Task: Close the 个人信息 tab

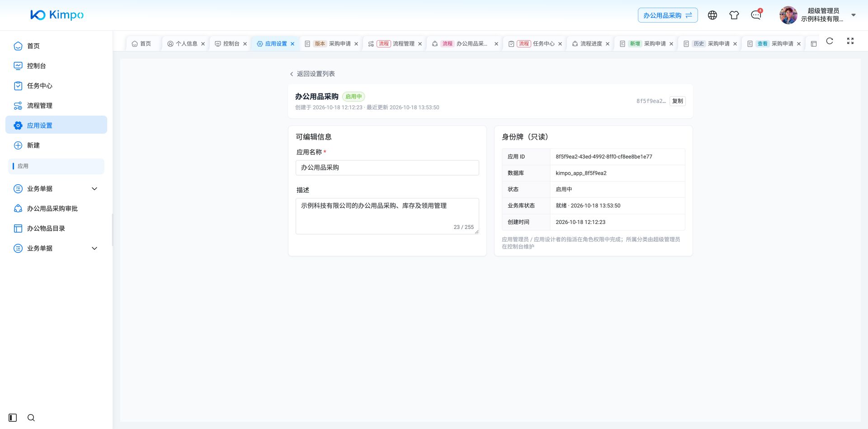Action: 203,44
